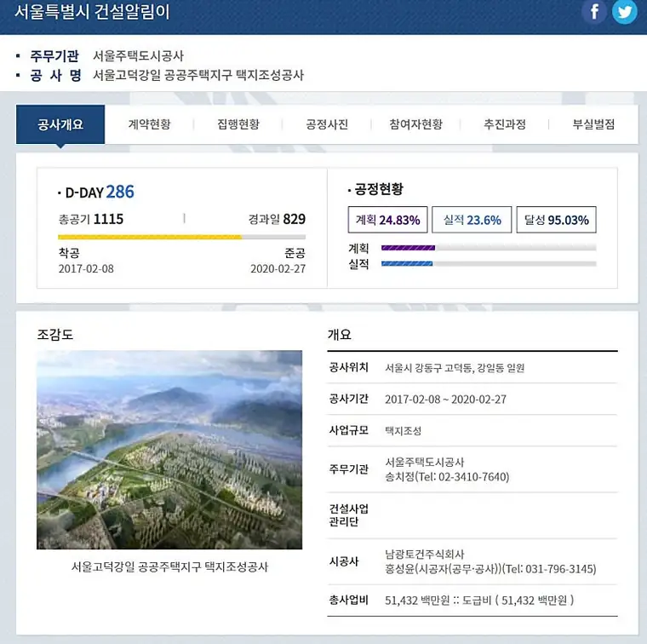Image resolution: width=647 pixels, height=644 pixels.
Task: Click the 달성 95.03% box
Action: (x=556, y=220)
